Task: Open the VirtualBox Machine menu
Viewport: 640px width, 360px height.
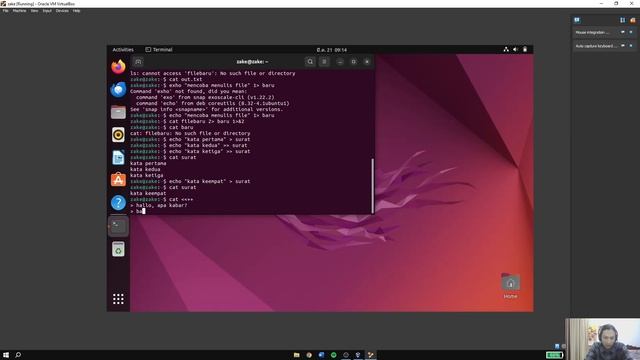Action: 19,11
